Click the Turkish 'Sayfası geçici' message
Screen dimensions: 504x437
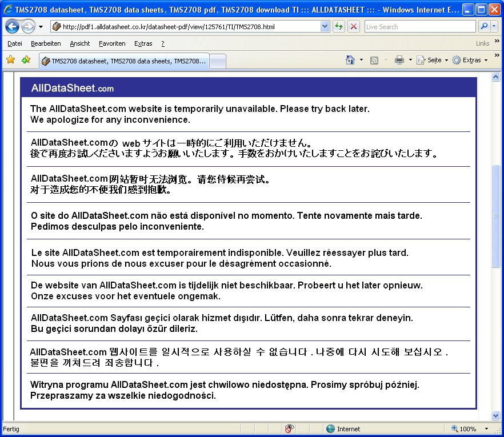coord(222,323)
